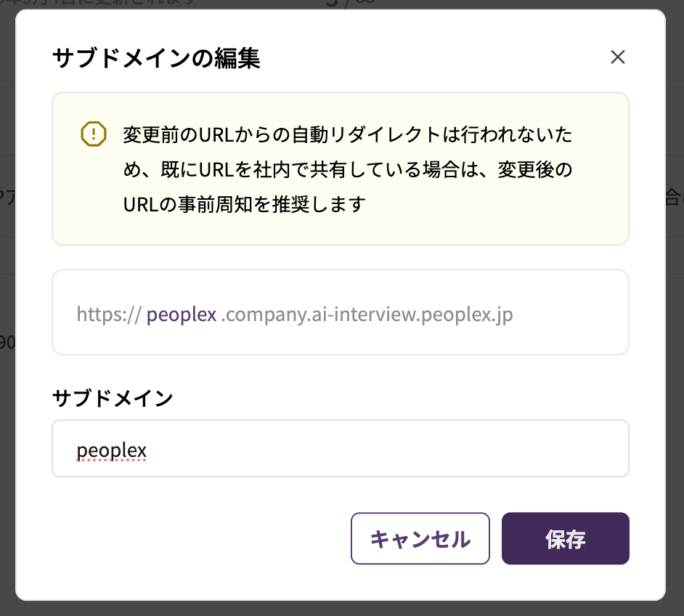684x616 pixels.
Task: Close the subdomain edit dialog with X
Action: click(x=618, y=57)
